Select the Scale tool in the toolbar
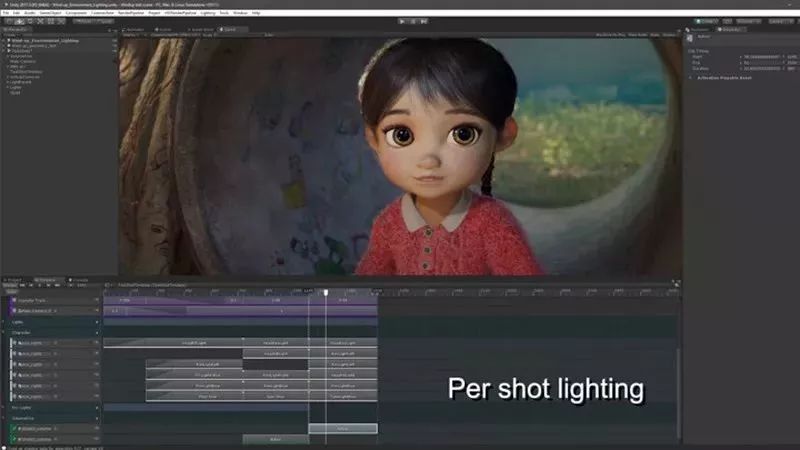 [40, 21]
